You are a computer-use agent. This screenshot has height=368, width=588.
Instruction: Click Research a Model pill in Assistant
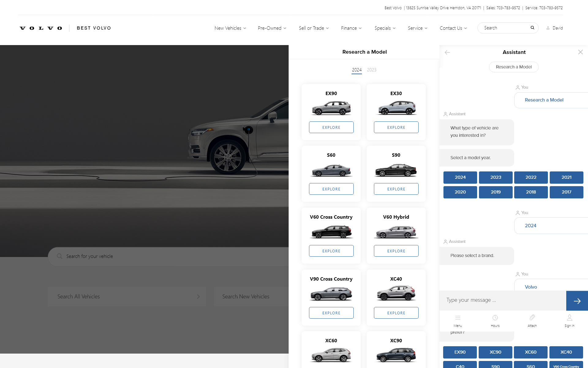tap(514, 67)
